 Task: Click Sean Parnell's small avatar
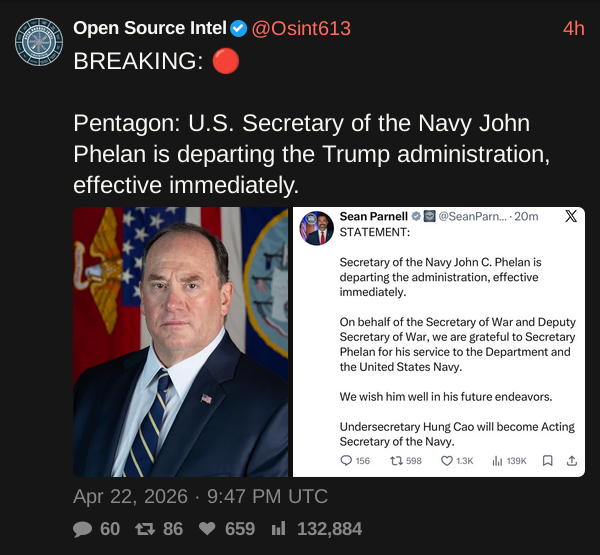(316, 228)
